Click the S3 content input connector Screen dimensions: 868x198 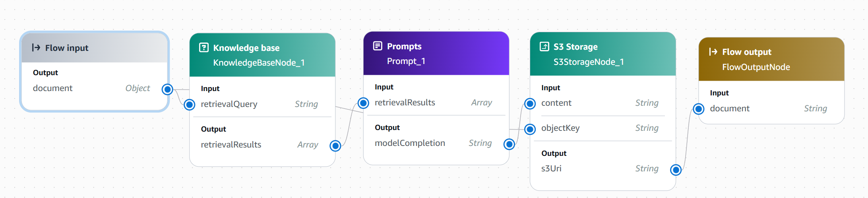click(x=530, y=104)
